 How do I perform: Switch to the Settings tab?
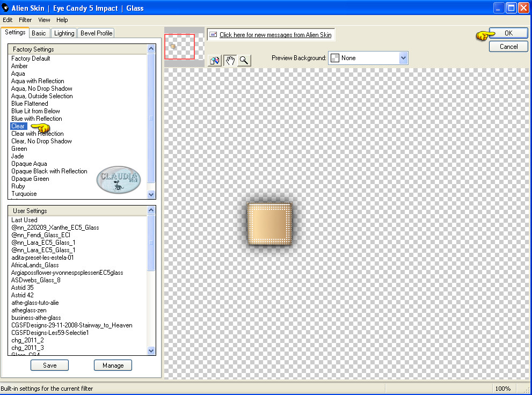[15, 33]
